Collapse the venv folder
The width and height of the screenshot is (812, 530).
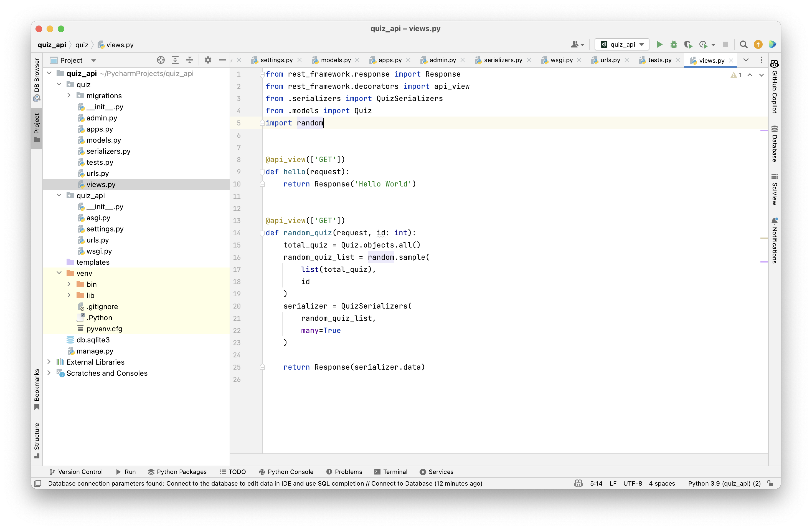pyautogui.click(x=59, y=273)
